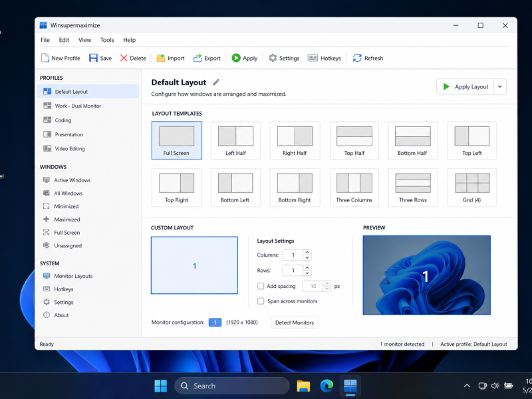Open the Edit menu
Viewport: 532px width, 399px height.
pyautogui.click(x=64, y=40)
